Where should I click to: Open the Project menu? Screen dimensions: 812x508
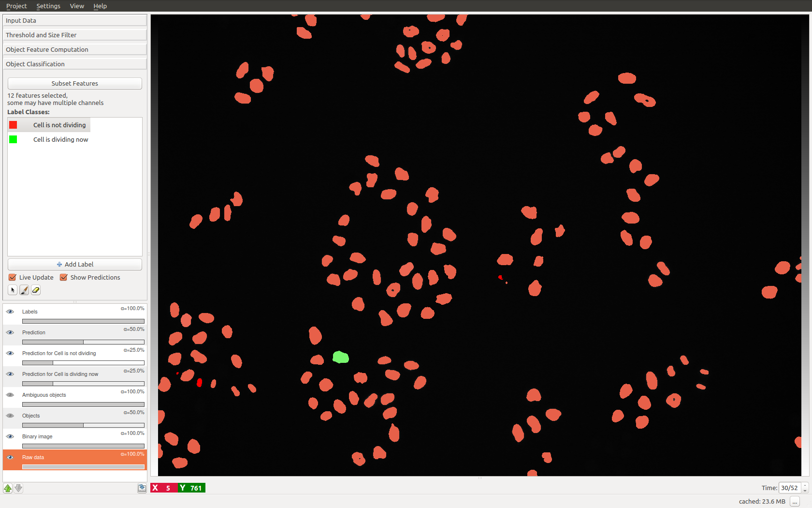(16, 6)
